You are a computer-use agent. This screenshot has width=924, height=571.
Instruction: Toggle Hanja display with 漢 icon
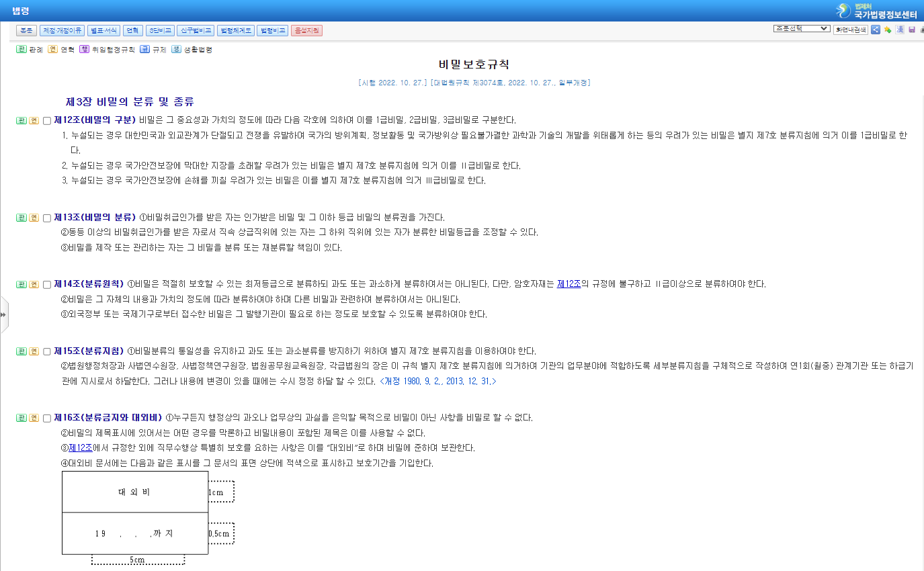pos(900,30)
